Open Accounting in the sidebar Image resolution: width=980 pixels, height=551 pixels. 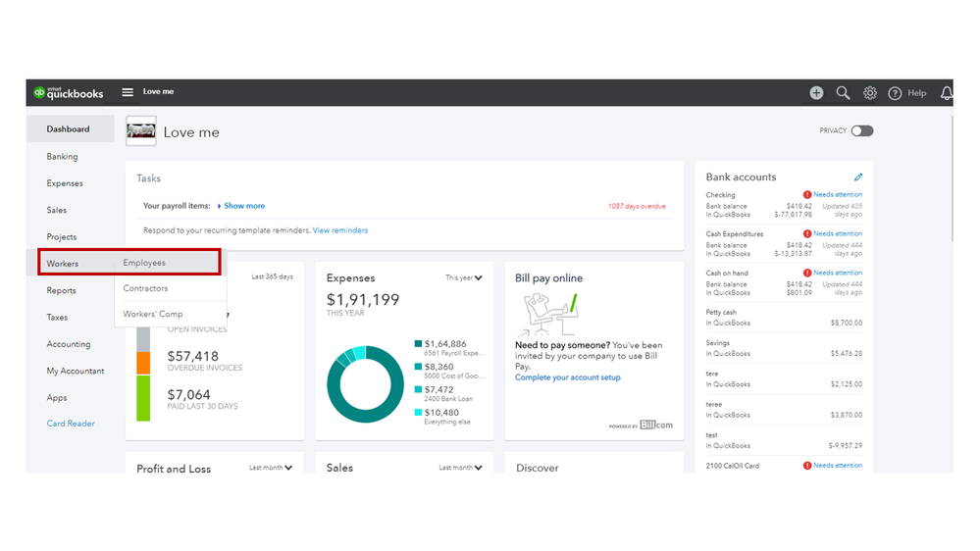click(68, 344)
